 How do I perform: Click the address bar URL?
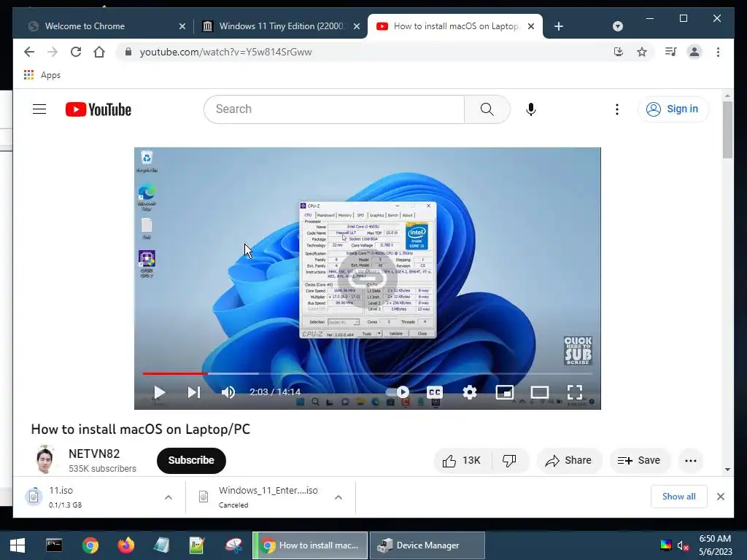pos(226,52)
